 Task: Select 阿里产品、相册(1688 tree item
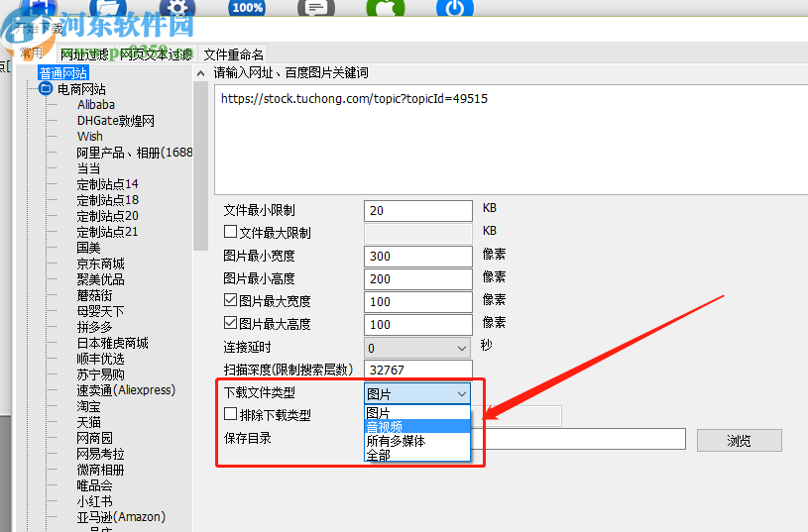click(x=135, y=153)
